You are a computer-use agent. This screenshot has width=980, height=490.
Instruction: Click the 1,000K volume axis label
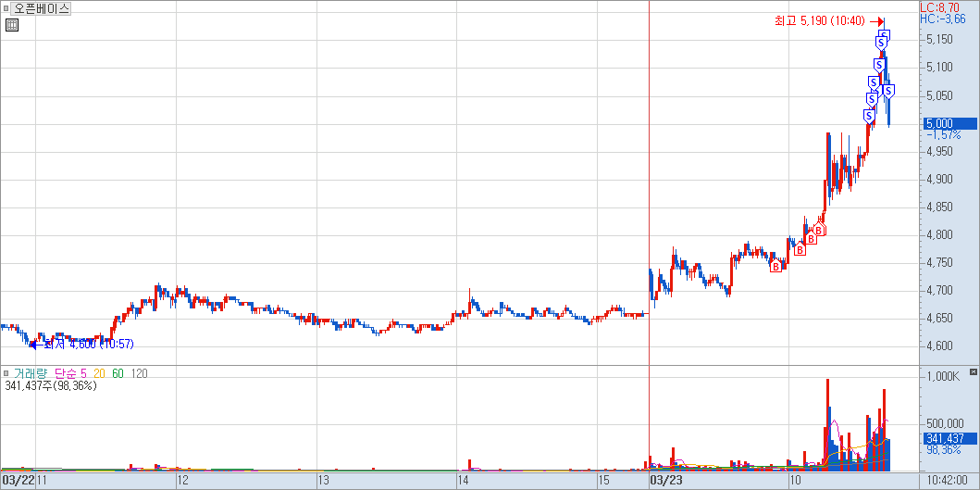pos(942,377)
